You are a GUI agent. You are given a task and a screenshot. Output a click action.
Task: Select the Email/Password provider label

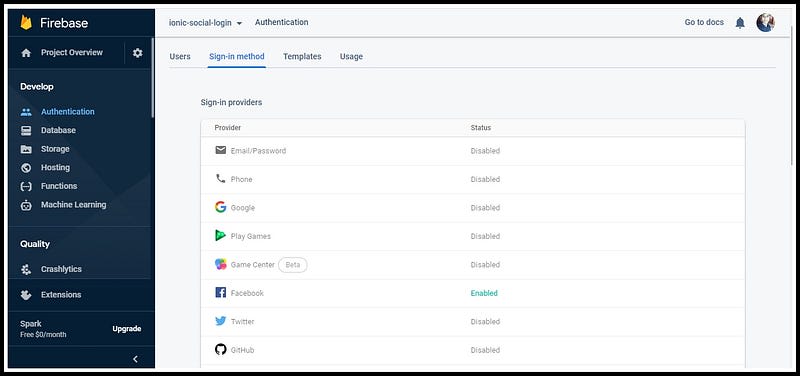pos(258,151)
